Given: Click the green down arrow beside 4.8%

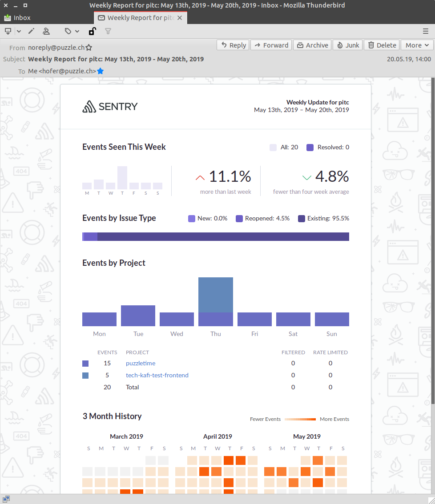Looking at the screenshot, I should [x=307, y=177].
